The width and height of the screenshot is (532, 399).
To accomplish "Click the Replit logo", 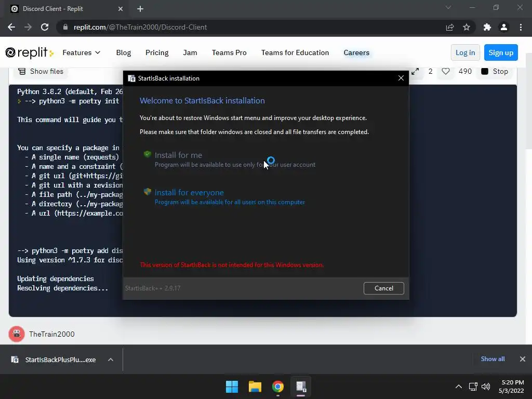I will 29,52.
